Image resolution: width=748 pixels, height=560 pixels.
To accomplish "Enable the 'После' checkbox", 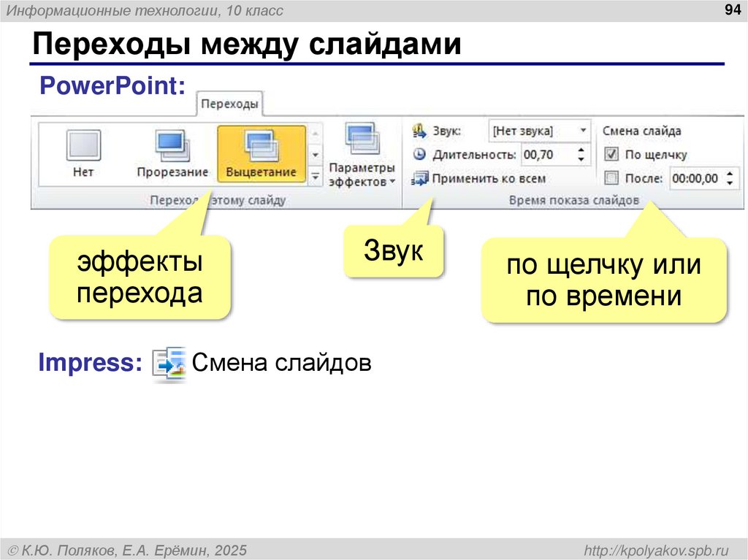I will (611, 178).
